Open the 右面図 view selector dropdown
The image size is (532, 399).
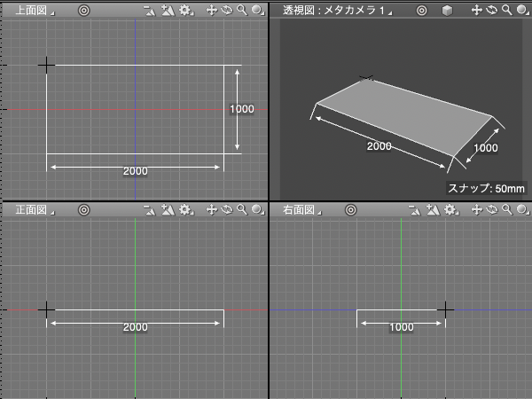coord(300,210)
